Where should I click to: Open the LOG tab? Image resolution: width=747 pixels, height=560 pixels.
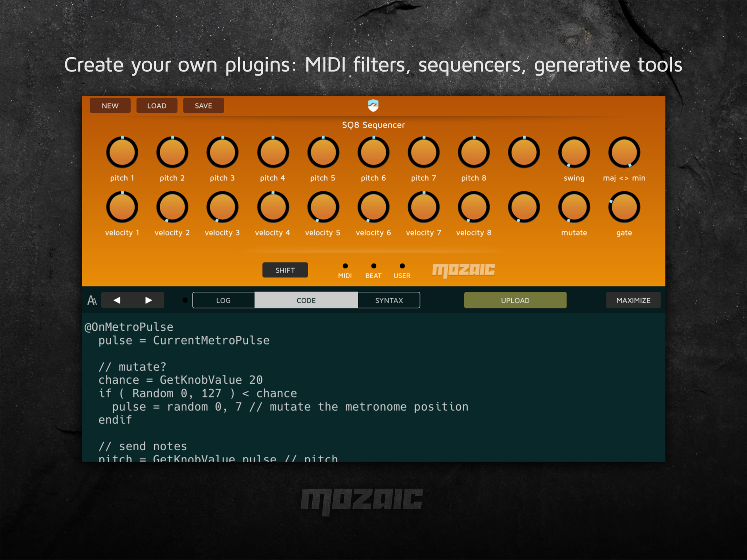223,300
